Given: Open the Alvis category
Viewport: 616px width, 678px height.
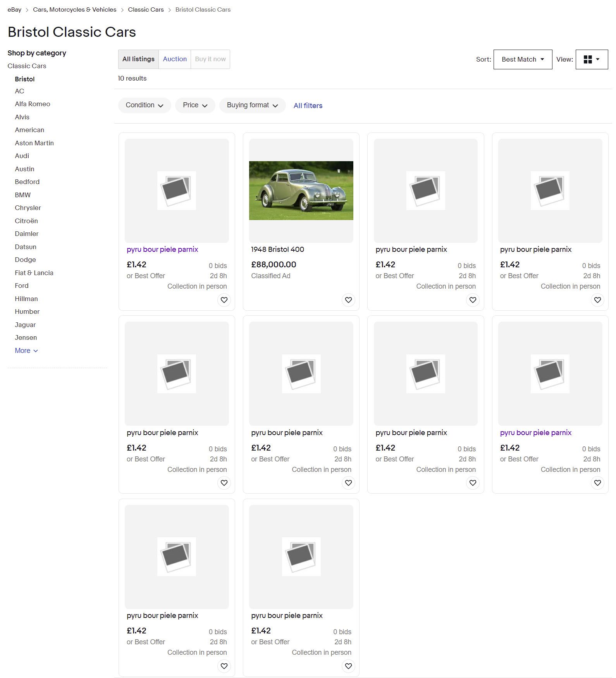Looking at the screenshot, I should click(x=22, y=117).
